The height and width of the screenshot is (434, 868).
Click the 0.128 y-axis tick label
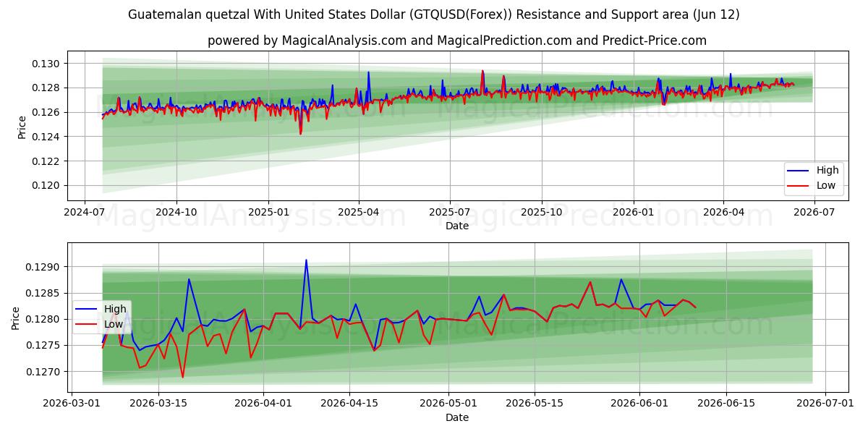46,88
